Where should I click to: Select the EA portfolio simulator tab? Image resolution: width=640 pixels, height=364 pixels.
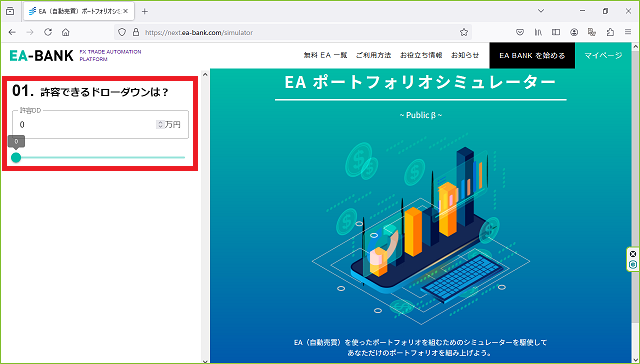[79, 11]
